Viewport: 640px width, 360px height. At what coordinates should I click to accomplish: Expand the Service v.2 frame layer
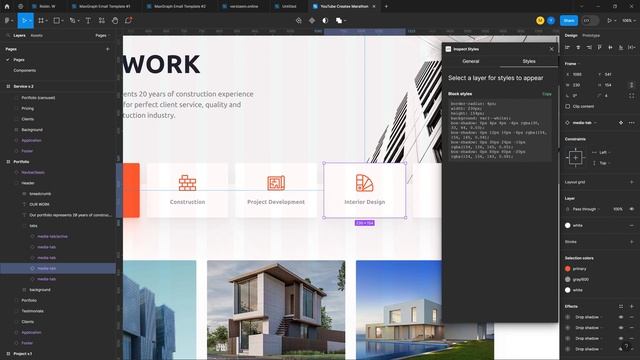tap(8, 87)
